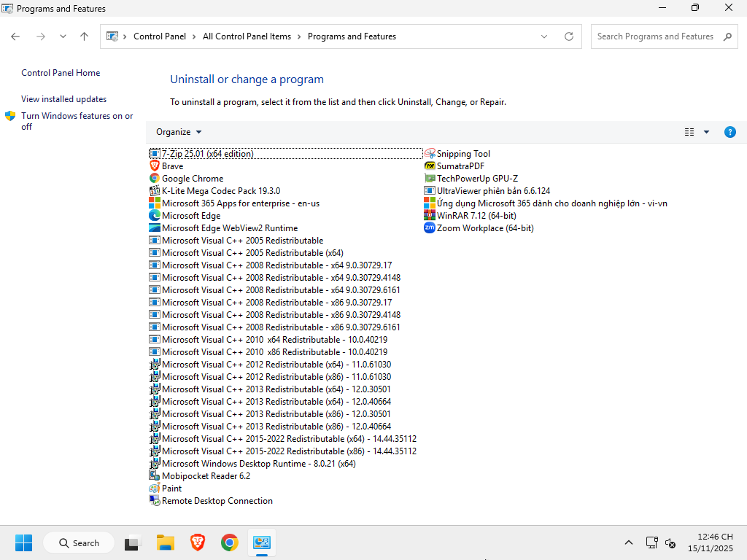Open the Organize dropdown menu
This screenshot has height=560, width=747.
[178, 132]
